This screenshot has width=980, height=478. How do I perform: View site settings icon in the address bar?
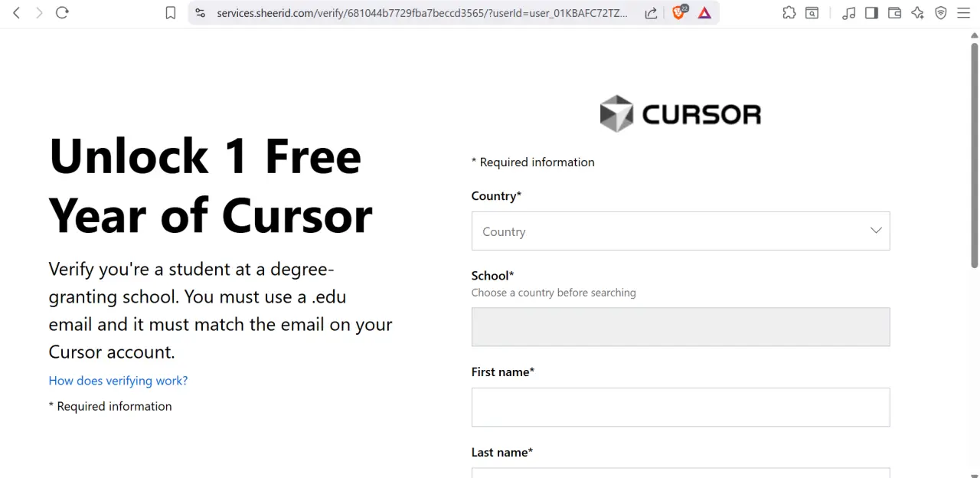200,13
